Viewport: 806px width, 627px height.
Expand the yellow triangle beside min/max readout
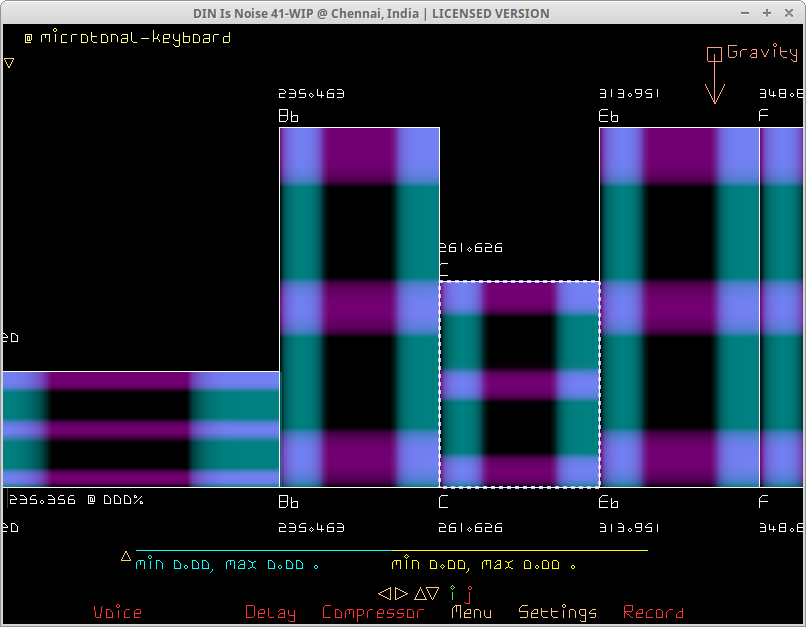pyautogui.click(x=126, y=556)
